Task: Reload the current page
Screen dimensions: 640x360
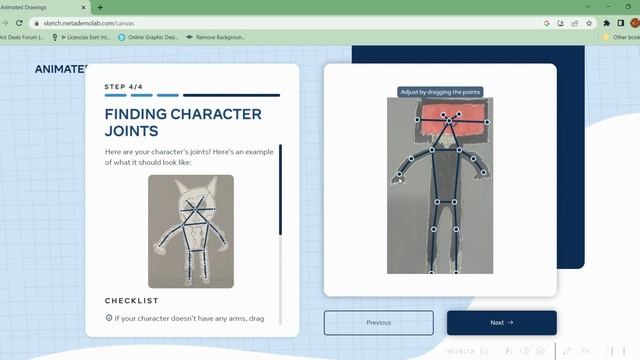Action: point(19,23)
